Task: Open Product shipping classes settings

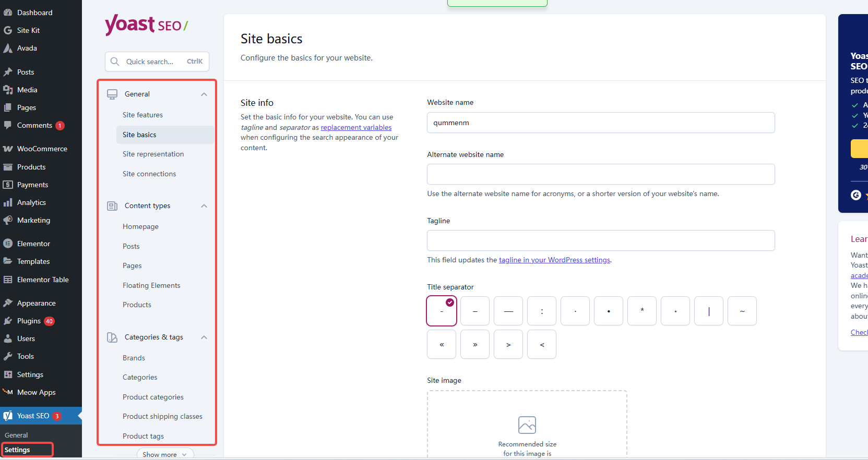Action: [x=162, y=416]
